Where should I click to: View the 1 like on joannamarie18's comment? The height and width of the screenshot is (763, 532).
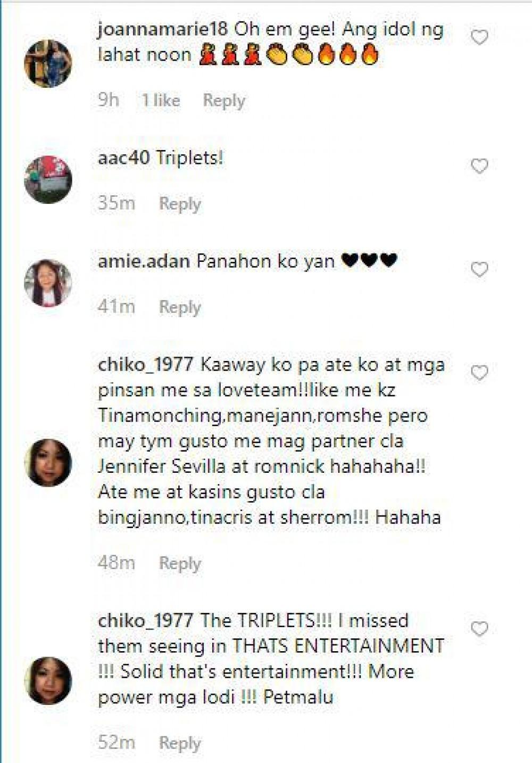pyautogui.click(x=161, y=100)
